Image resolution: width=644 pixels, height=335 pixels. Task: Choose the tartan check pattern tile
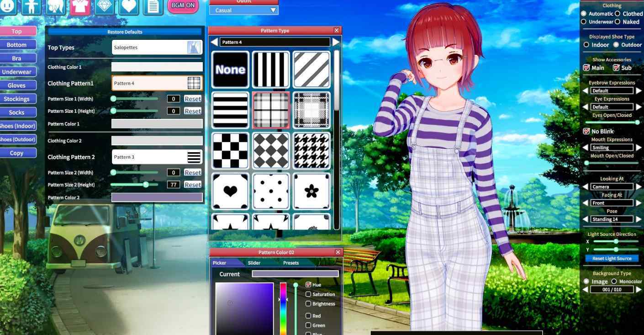[x=311, y=110]
